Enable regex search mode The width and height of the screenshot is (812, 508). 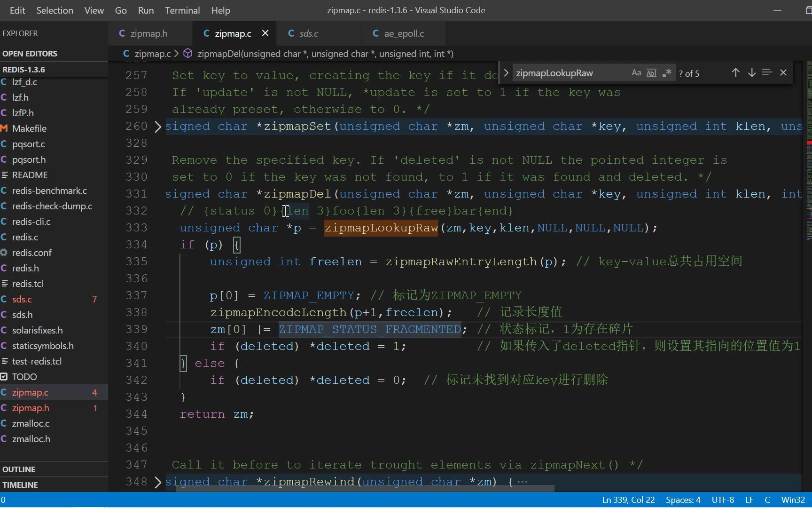click(x=666, y=73)
